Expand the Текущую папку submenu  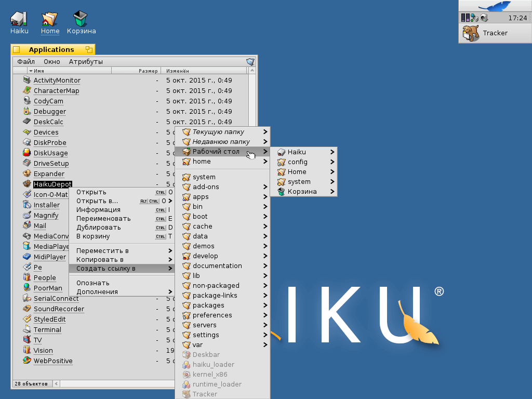pyautogui.click(x=222, y=131)
